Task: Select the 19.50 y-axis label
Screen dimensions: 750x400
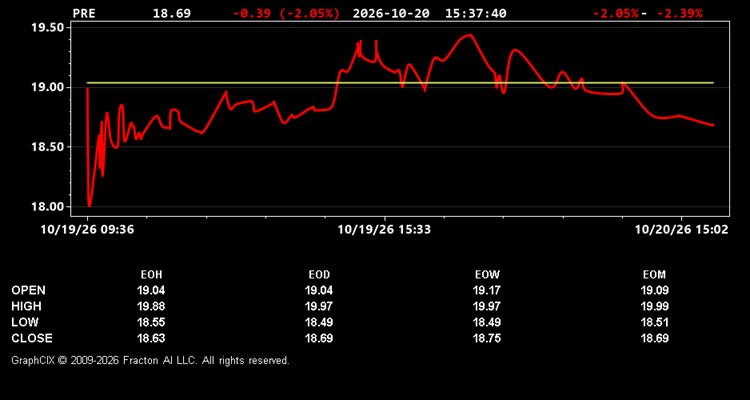Action: click(47, 27)
